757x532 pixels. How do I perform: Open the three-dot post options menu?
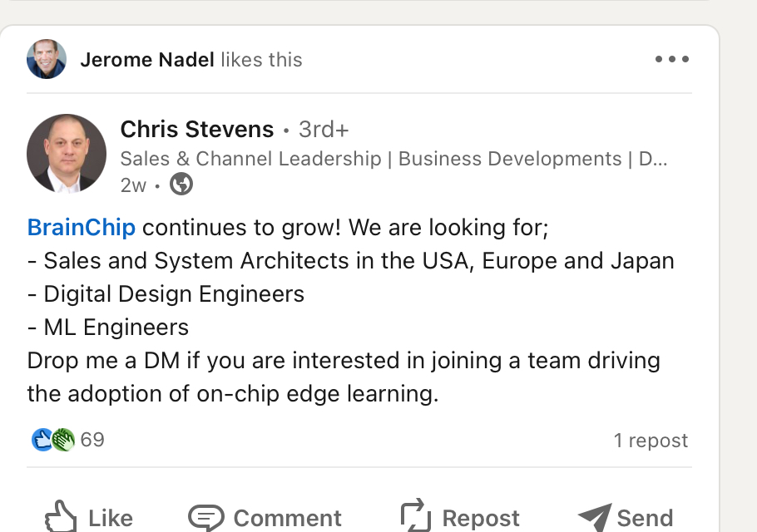coord(672,59)
